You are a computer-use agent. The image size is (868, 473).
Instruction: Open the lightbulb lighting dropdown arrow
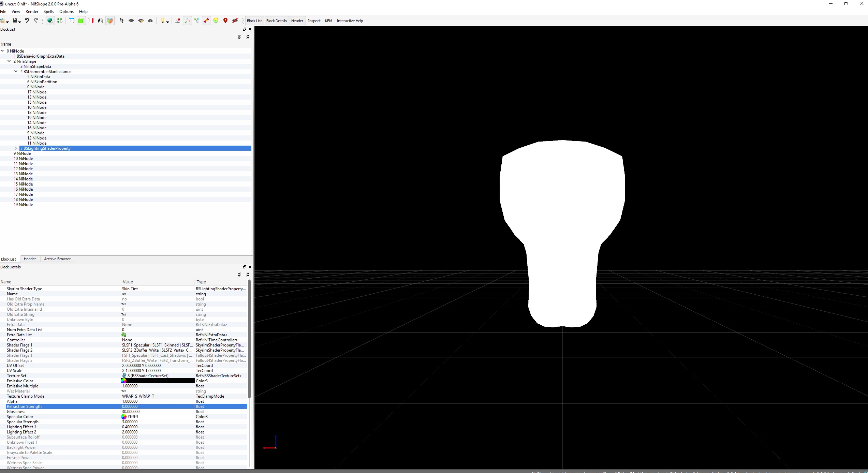point(167,22)
